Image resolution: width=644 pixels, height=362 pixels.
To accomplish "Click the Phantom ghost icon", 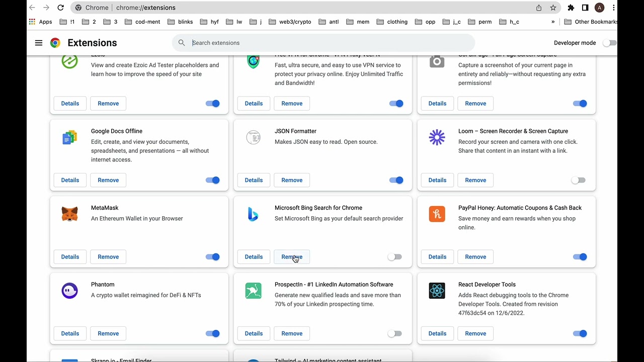I will (x=69, y=291).
